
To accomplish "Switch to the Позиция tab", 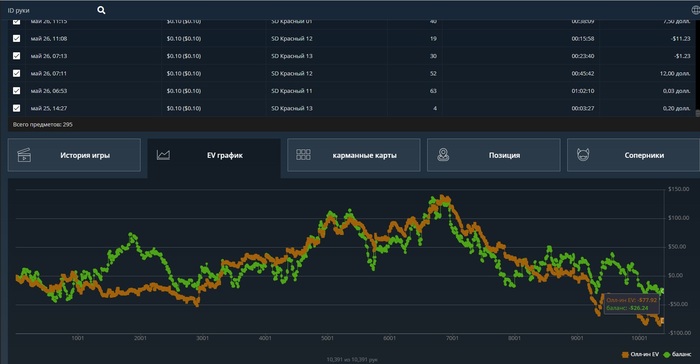I will click(493, 155).
